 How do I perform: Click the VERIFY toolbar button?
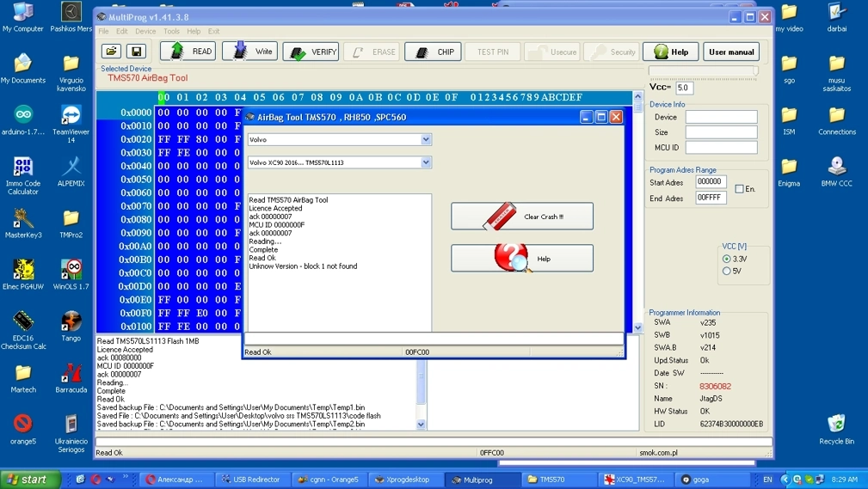[311, 52]
